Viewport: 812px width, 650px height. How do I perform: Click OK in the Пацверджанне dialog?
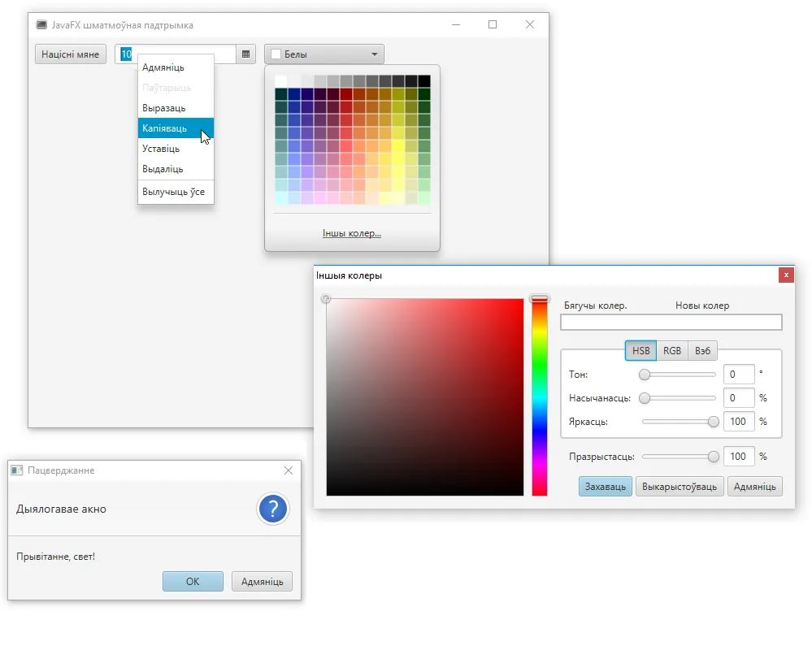pos(193,581)
